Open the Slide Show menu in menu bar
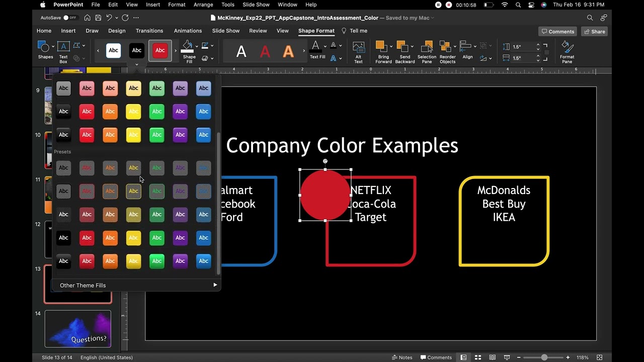 [256, 5]
